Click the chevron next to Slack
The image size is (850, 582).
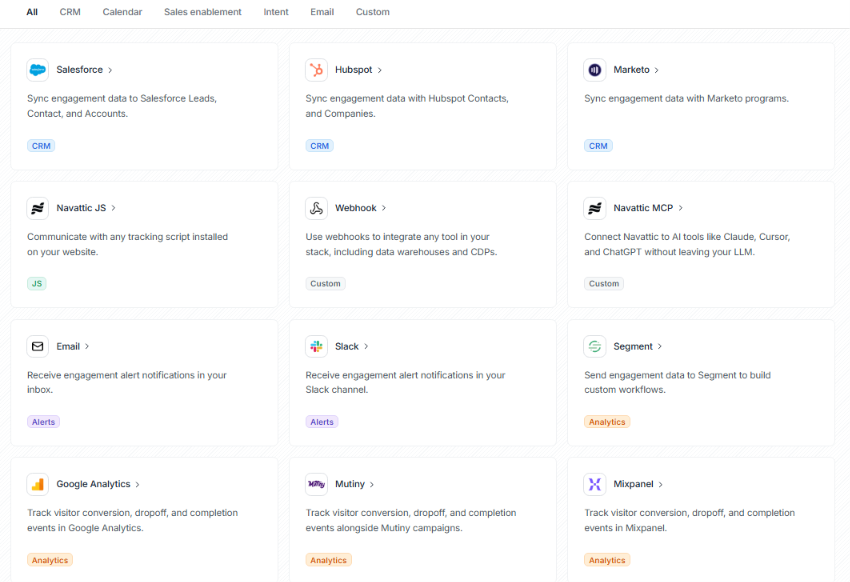(366, 346)
